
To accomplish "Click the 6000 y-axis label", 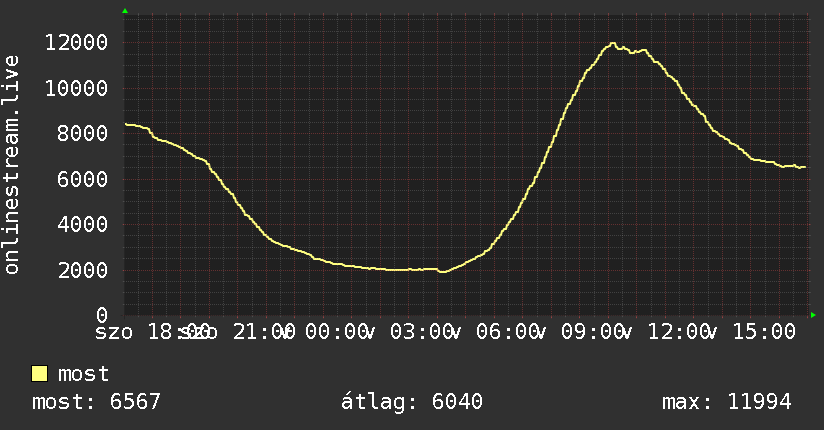I will click(x=83, y=179).
